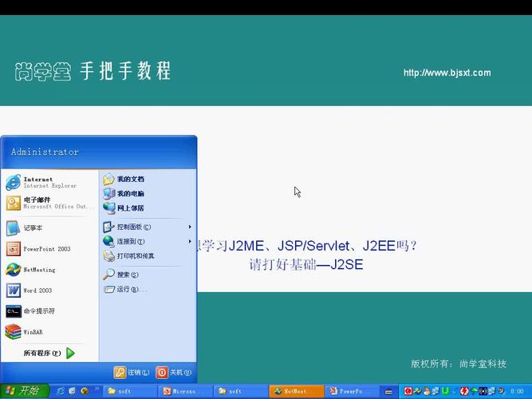Expand the 连接到 submenu
Image resolution: width=532 pixels, height=399 pixels.
[x=148, y=242]
